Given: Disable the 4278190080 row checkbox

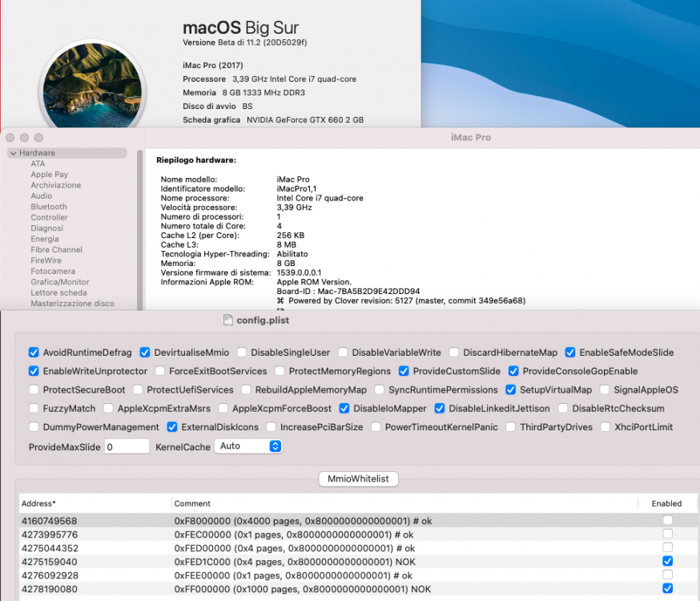Looking at the screenshot, I should click(667, 588).
